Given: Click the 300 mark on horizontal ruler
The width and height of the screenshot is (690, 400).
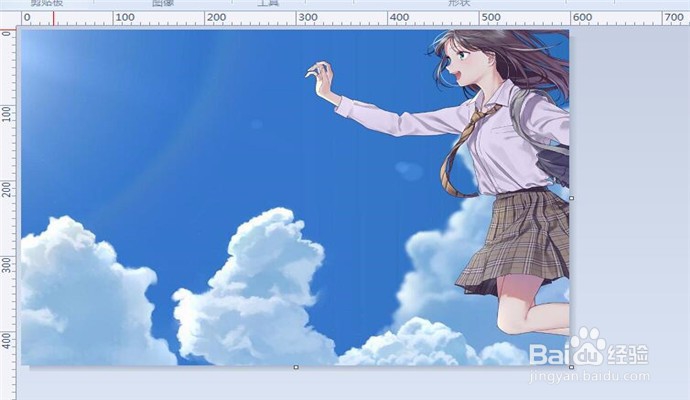Looking at the screenshot, I should pos(308,18).
